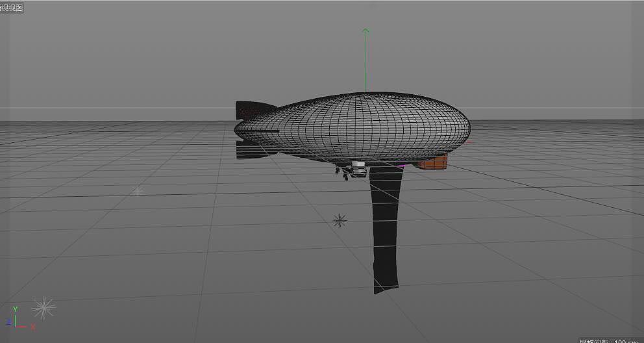Select the dark star-shaped light object
The height and width of the screenshot is (343, 644).
coord(340,221)
